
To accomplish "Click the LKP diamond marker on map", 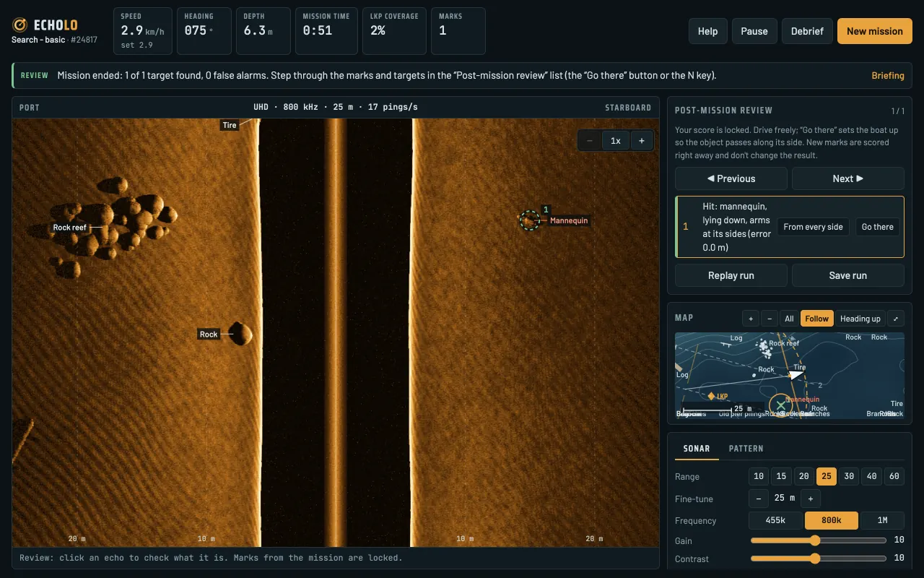I will click(711, 397).
